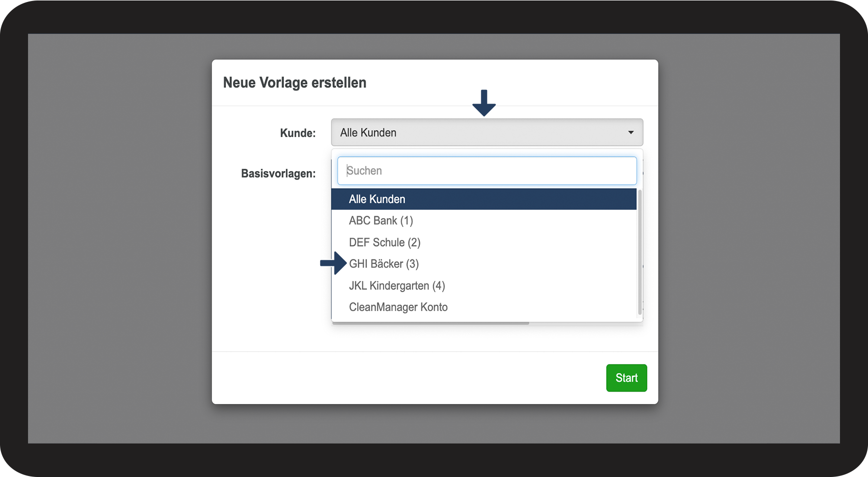Open the Kunde combo box showing Alle Kunden
This screenshot has height=477, width=868.
click(x=486, y=133)
